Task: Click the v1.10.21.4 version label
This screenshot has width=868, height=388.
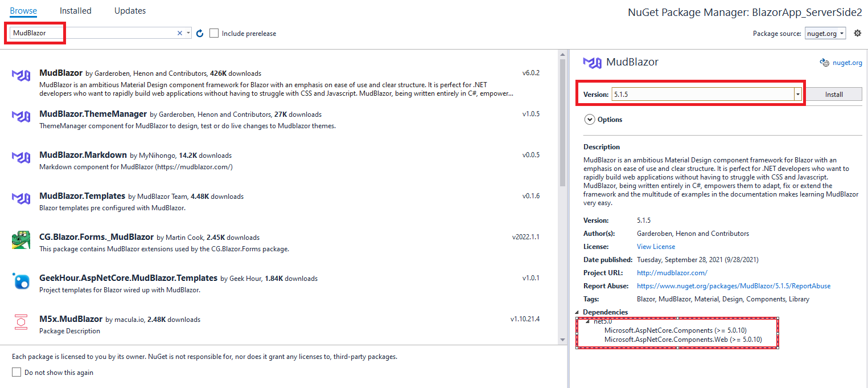Action: coord(525,319)
